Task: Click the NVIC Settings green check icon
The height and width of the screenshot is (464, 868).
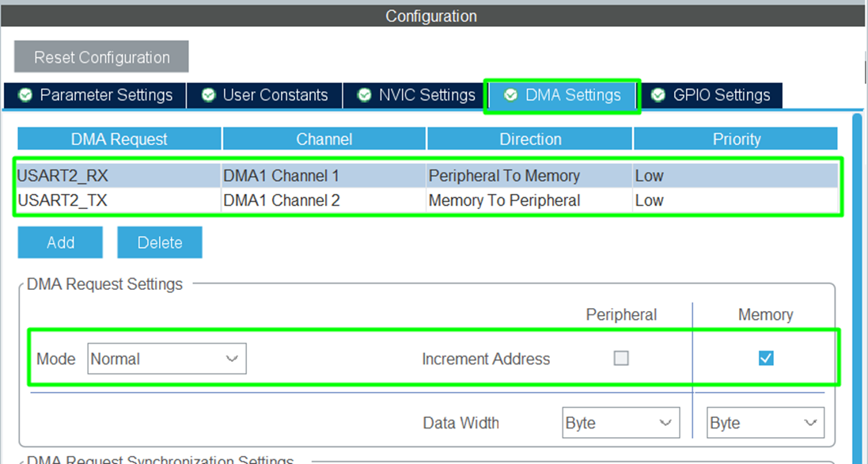Action: [x=365, y=95]
